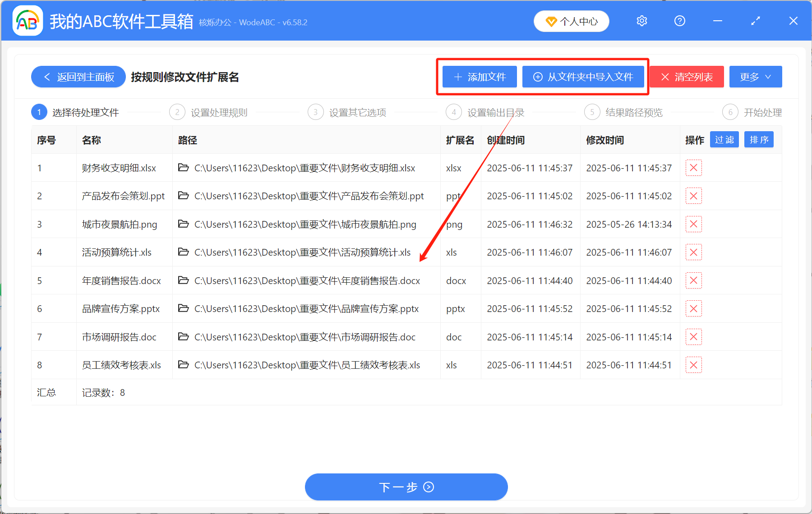Open folder icon for 员工绩效考核表.xls path
This screenshot has height=514, width=812.
[x=183, y=365]
